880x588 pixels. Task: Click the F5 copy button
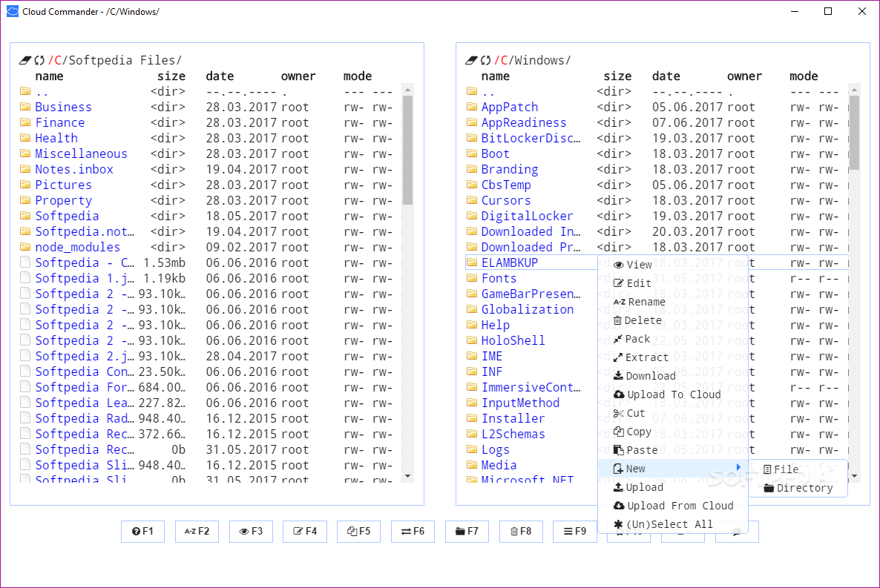(x=358, y=532)
